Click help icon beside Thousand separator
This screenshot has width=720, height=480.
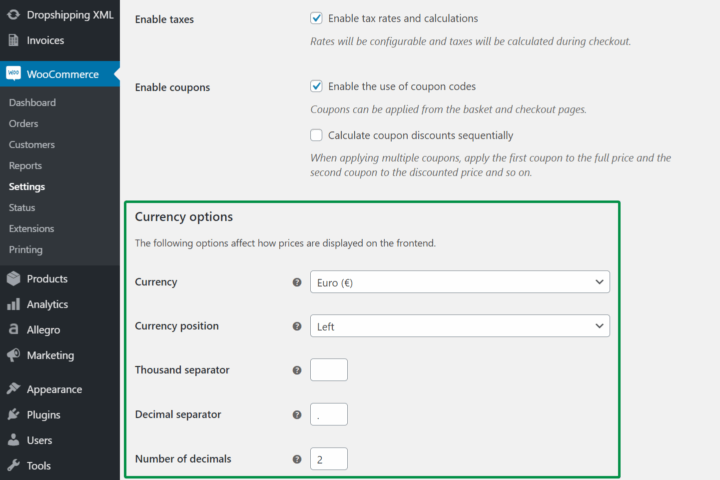(297, 370)
